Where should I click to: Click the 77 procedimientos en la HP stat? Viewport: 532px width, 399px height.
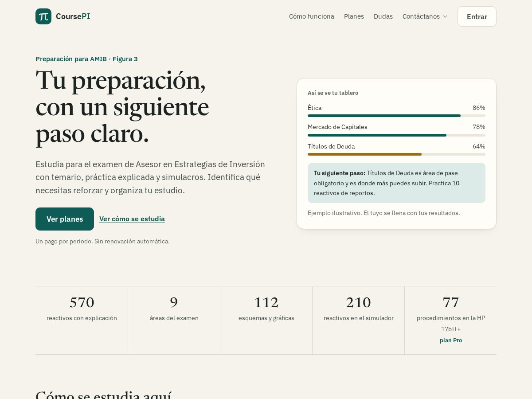click(x=451, y=320)
